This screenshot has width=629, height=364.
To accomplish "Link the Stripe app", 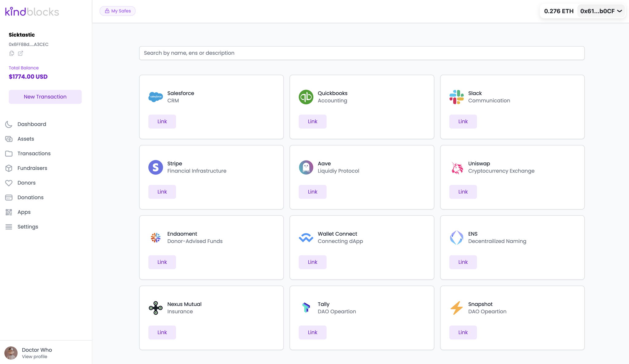I will 162,192.
